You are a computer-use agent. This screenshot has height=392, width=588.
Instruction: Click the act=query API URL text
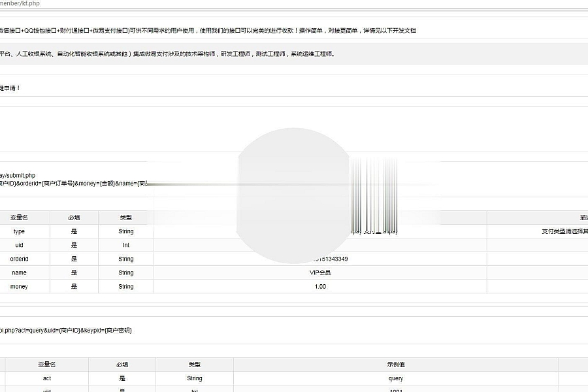click(65, 330)
